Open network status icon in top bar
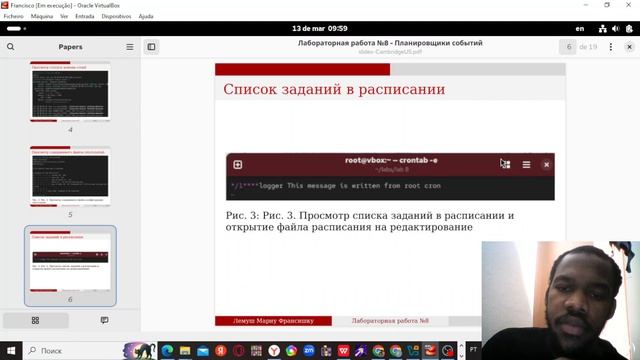 (602, 29)
